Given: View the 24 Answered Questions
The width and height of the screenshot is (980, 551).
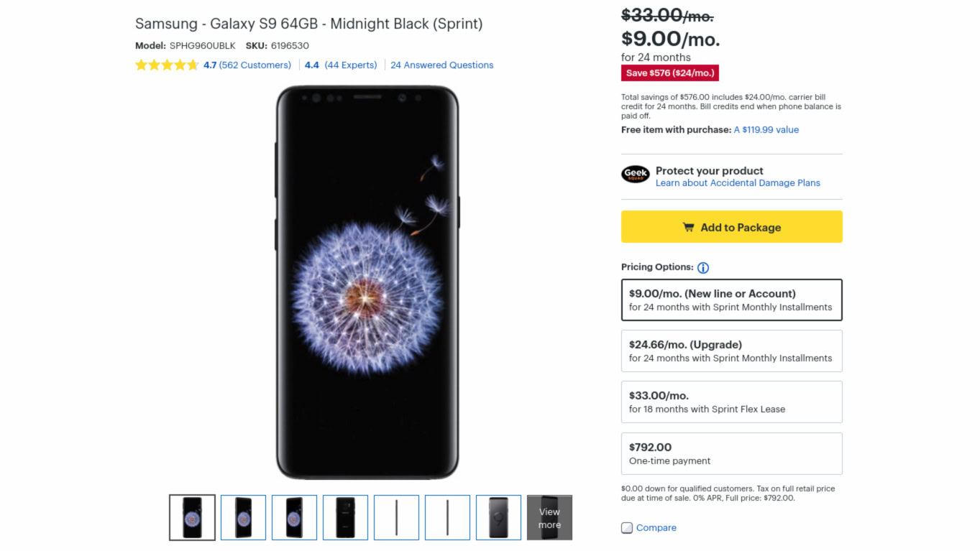Looking at the screenshot, I should coord(441,65).
